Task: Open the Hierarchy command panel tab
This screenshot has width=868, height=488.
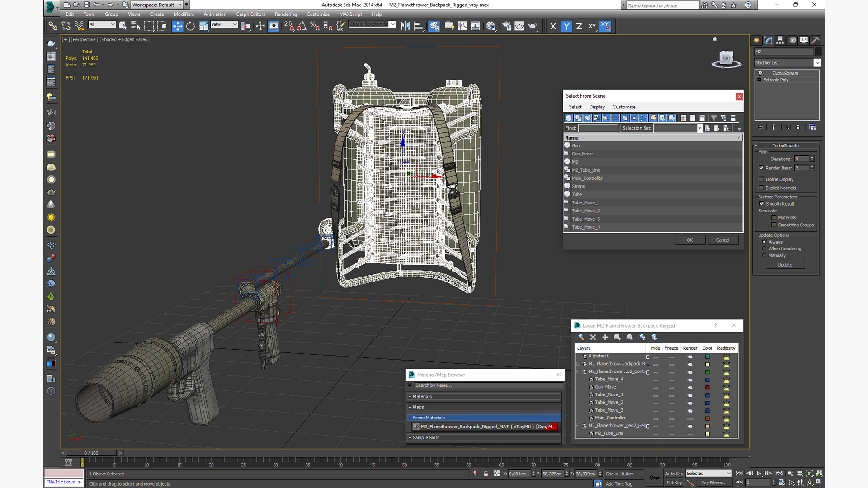Action: pyautogui.click(x=780, y=40)
